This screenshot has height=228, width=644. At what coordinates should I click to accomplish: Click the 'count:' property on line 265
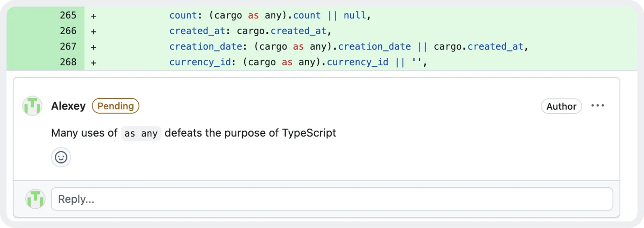(186, 15)
